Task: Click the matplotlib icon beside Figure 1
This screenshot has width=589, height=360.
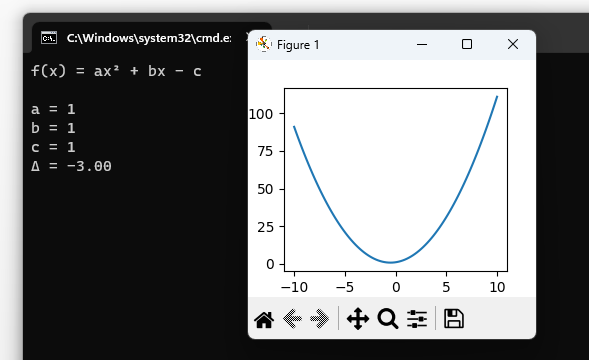Action: coord(264,44)
